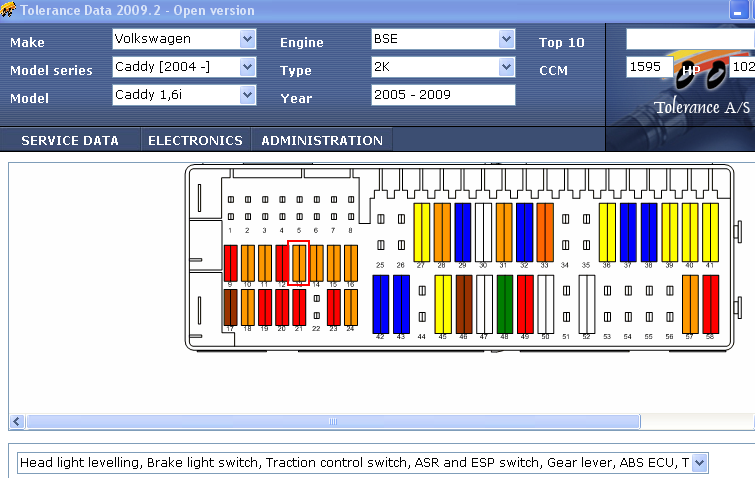
Task: Expand the fuse description dropdown
Action: [x=700, y=463]
